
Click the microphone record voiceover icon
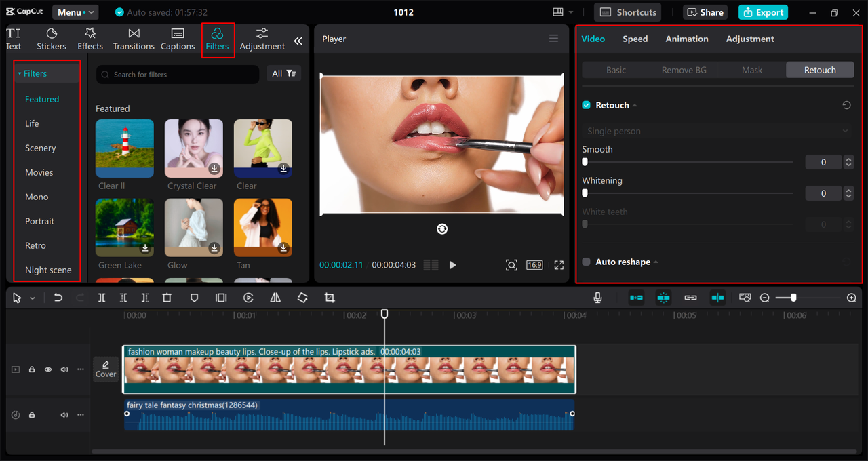tap(598, 298)
